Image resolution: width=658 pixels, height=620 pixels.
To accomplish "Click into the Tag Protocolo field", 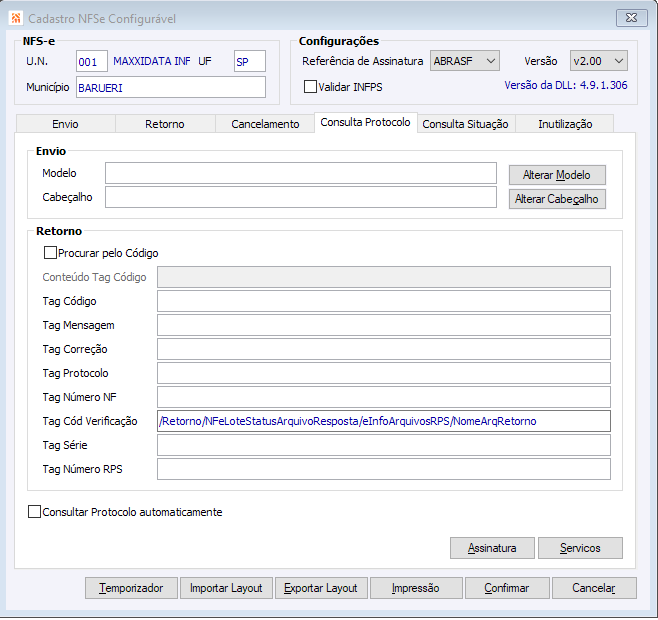I will tap(384, 373).
